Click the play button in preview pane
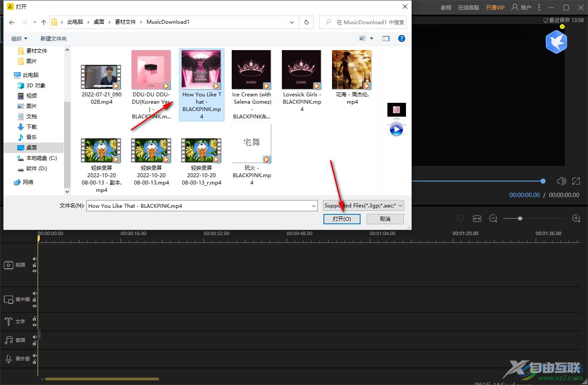Screen dimensions: 588x385 pyautogui.click(x=396, y=129)
